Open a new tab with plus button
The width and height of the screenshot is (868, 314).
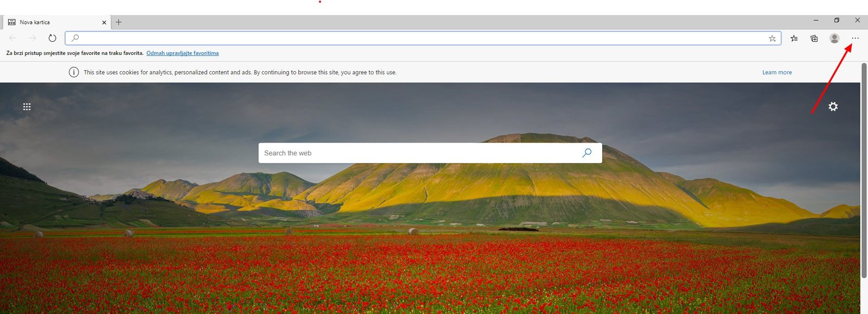pos(119,22)
